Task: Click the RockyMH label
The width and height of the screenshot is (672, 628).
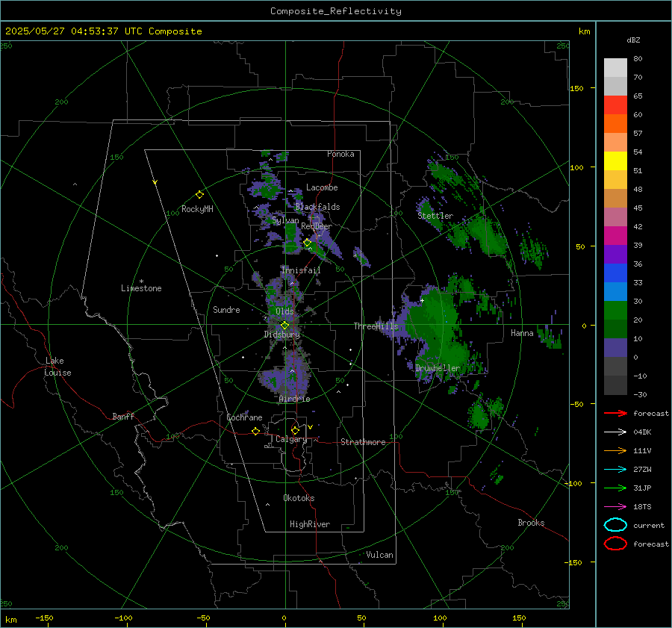Action: (x=197, y=209)
